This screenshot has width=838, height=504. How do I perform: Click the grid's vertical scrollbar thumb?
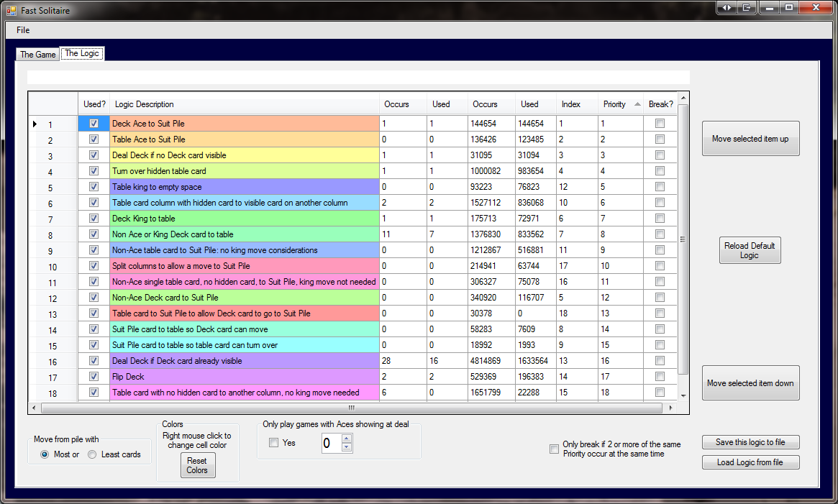pyautogui.click(x=683, y=239)
